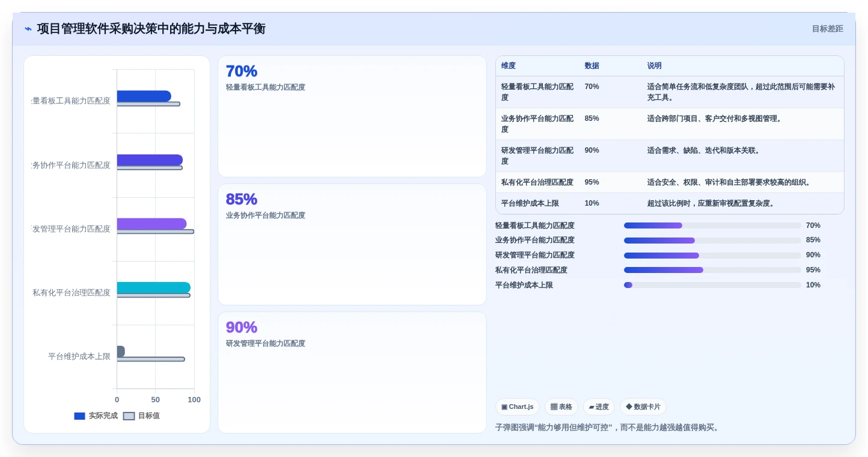The width and height of the screenshot is (868, 457).
Task: Click the description starting 适合简单任务流
Action: click(x=741, y=92)
